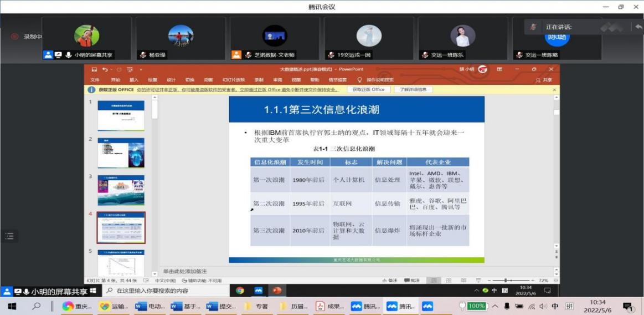The height and width of the screenshot is (315, 644).
Task: Select slide 5 thumbnail
Action: click(x=121, y=263)
